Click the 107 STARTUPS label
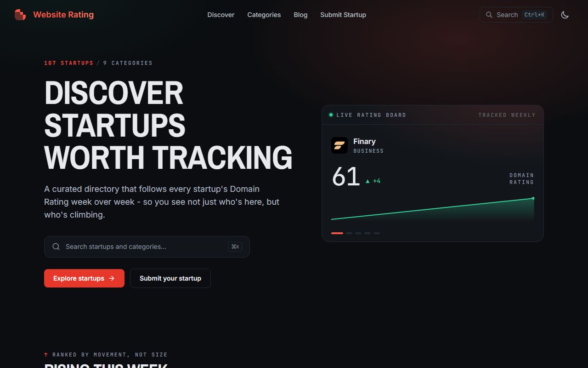 [x=69, y=63]
